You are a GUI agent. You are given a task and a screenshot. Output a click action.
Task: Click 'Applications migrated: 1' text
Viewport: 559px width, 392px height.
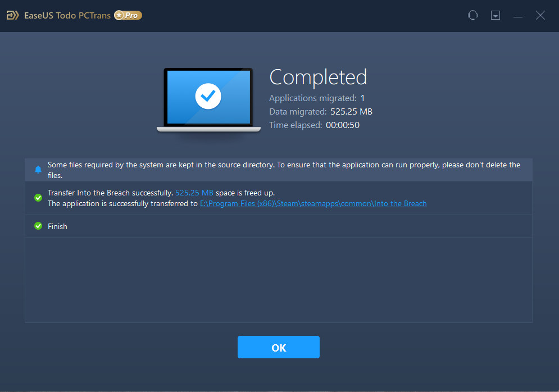tap(316, 98)
